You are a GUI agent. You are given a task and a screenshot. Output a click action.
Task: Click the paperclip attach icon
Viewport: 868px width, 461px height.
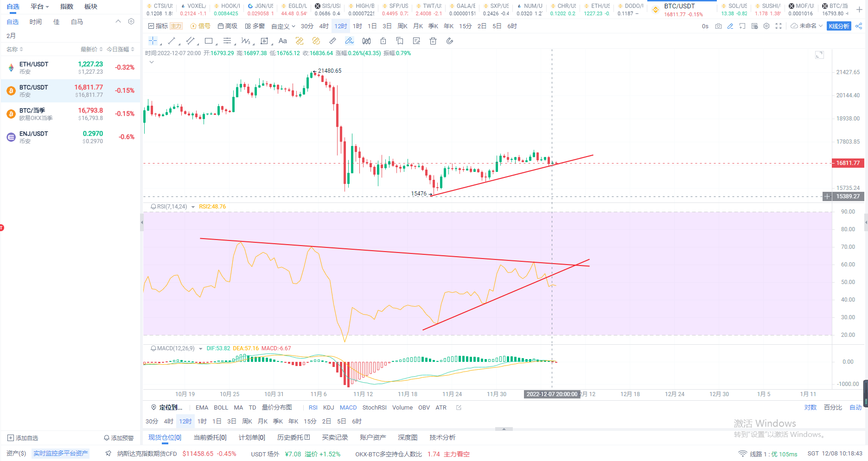[x=449, y=41]
